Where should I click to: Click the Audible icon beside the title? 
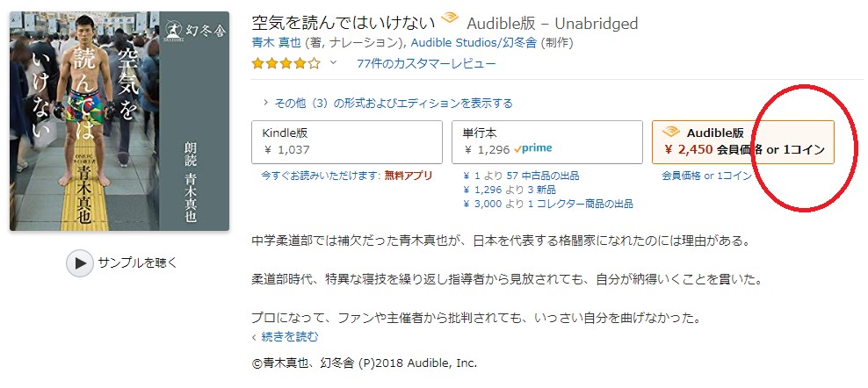click(x=450, y=20)
